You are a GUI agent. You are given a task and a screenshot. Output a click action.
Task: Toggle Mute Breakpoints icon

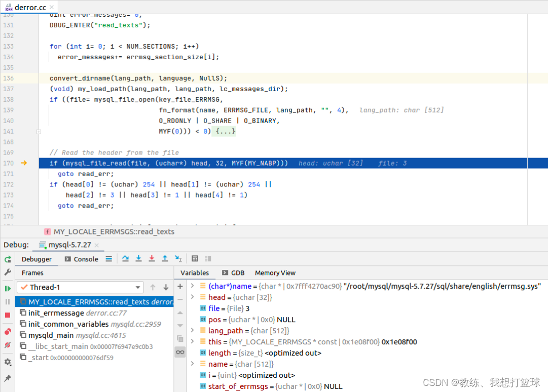pyautogui.click(x=8, y=345)
